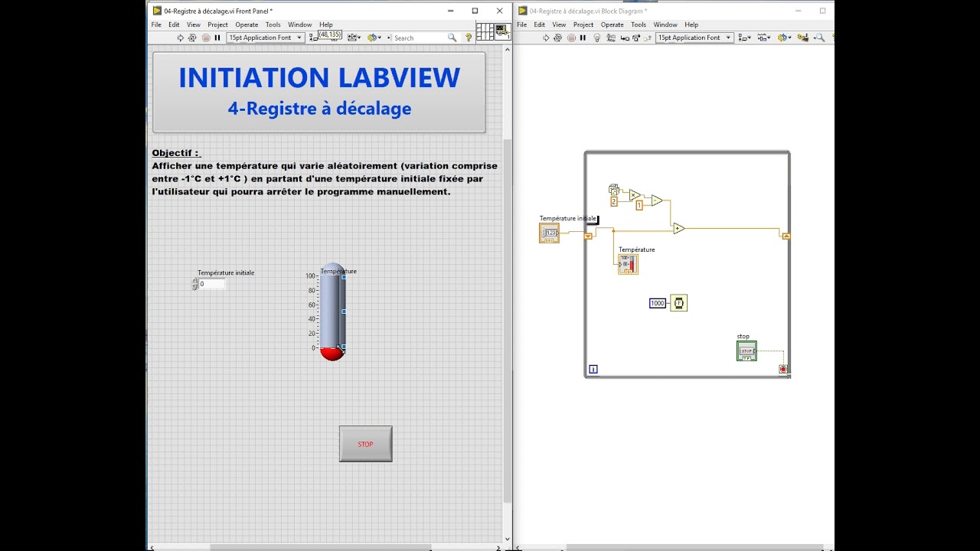Click the STOP button on Front Panel
Screen dimensions: 980x551
(x=366, y=444)
